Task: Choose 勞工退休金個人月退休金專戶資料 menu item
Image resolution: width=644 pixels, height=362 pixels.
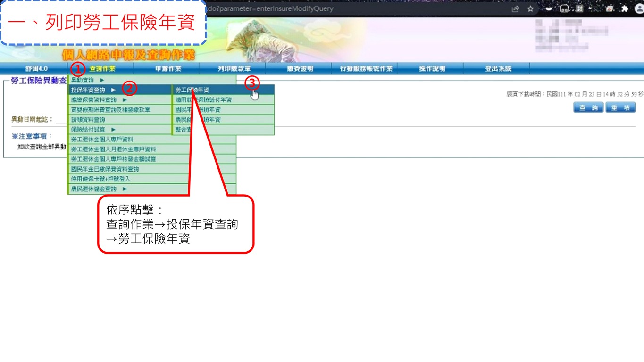Action: click(x=152, y=149)
